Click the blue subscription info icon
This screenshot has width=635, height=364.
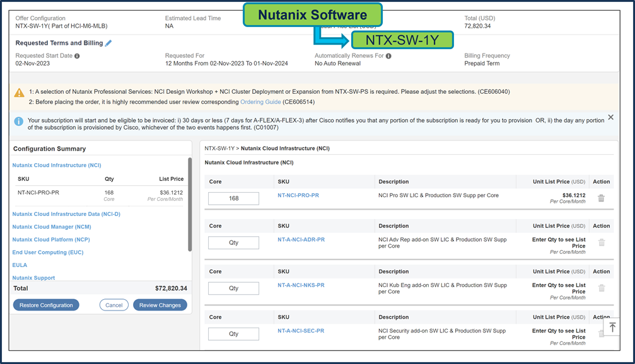(x=19, y=121)
